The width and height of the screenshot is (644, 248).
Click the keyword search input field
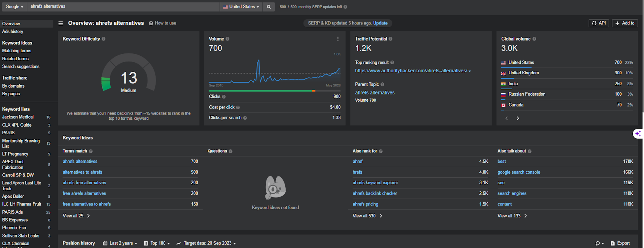tap(124, 7)
